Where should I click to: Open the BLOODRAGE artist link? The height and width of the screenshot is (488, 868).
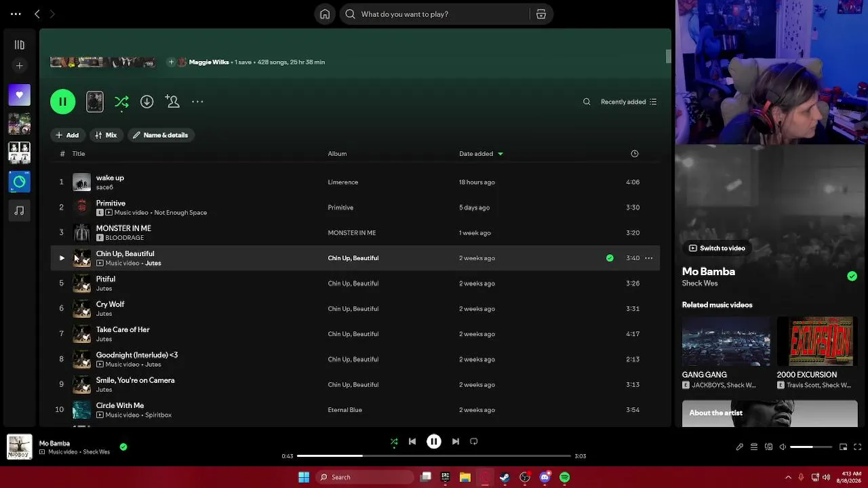(125, 238)
